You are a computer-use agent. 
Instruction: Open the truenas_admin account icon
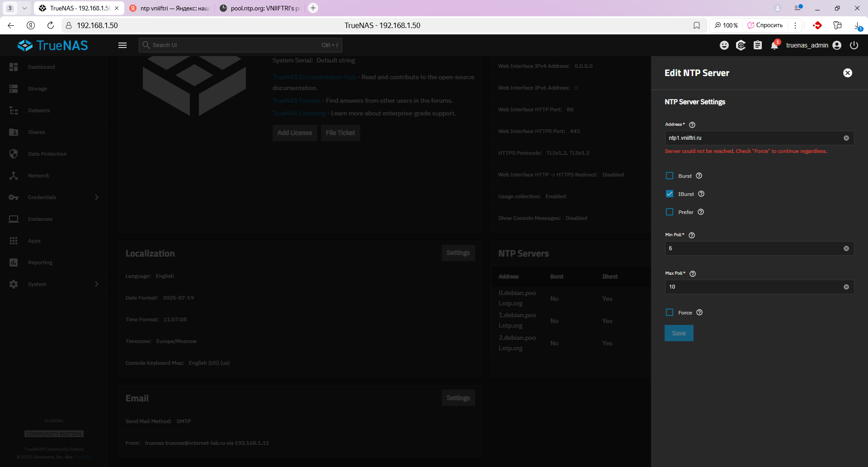pyautogui.click(x=837, y=45)
